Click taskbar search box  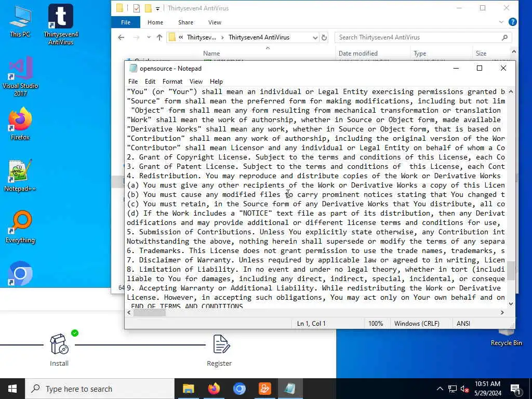(x=100, y=389)
